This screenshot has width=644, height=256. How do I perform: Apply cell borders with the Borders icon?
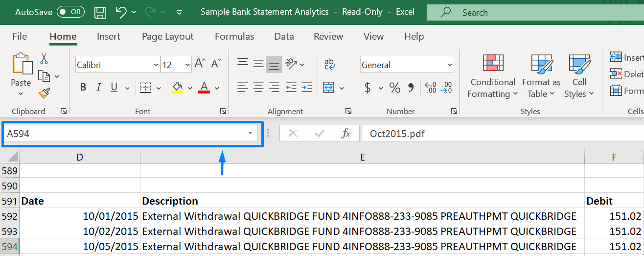pyautogui.click(x=145, y=88)
